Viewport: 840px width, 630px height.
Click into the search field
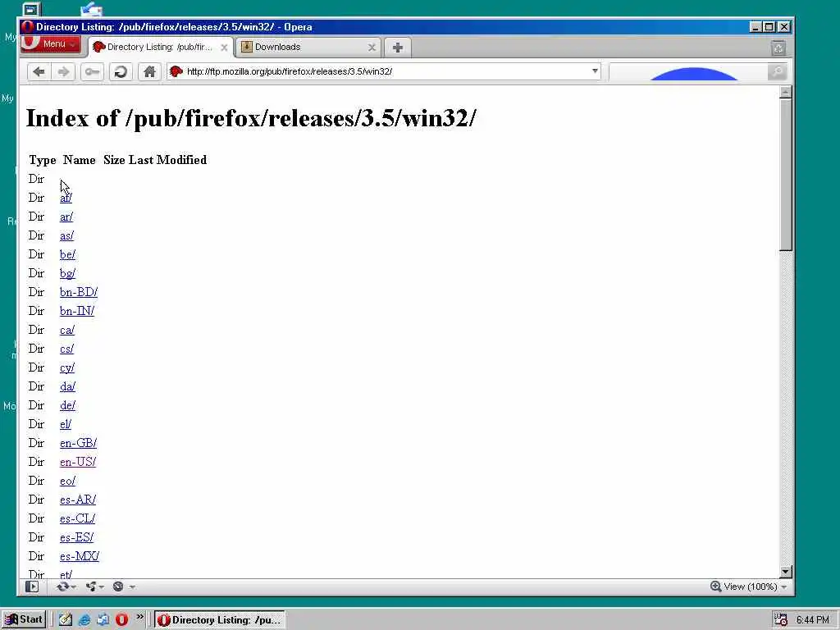pos(688,71)
